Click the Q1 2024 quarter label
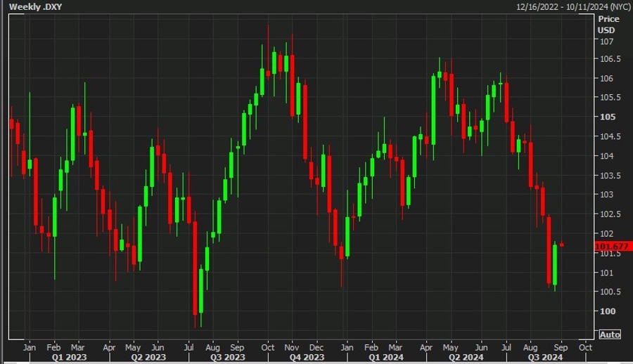This screenshot has width=633, height=364. pyautogui.click(x=386, y=358)
